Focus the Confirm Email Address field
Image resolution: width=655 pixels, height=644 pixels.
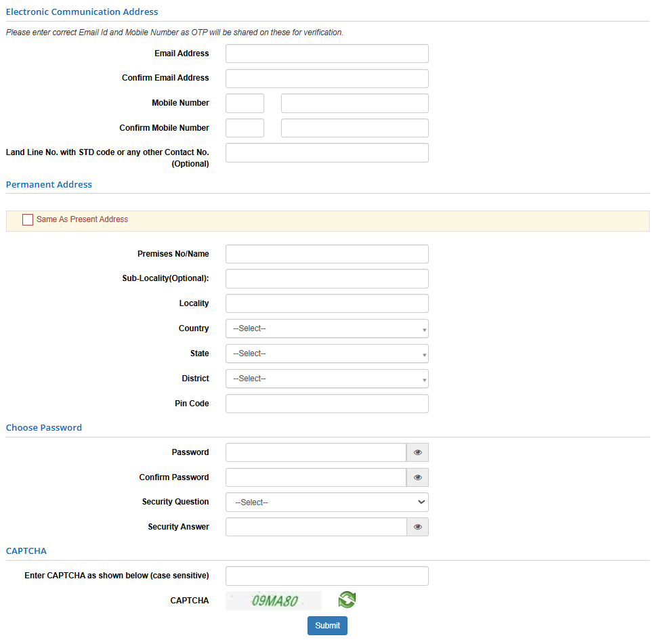click(x=326, y=79)
